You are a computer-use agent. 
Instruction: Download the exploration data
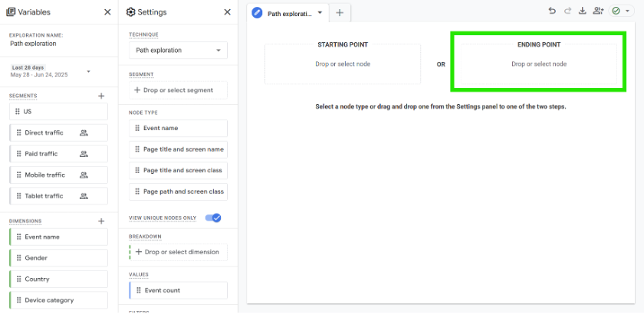pos(582,11)
